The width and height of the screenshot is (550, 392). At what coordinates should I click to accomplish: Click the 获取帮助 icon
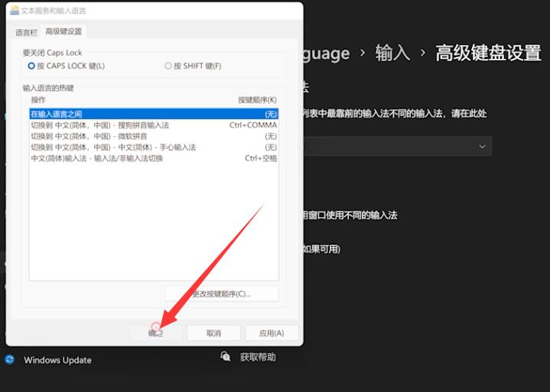pyautogui.click(x=225, y=357)
